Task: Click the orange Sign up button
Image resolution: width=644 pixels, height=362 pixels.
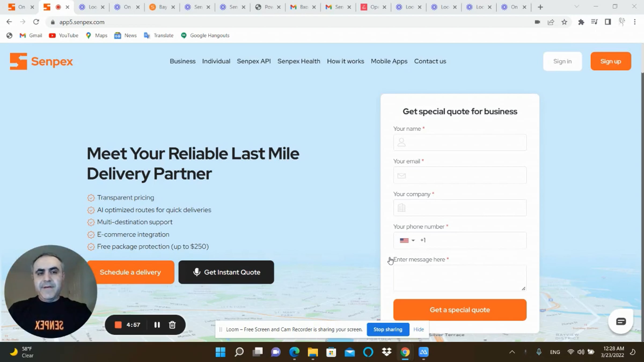Action: (611, 61)
